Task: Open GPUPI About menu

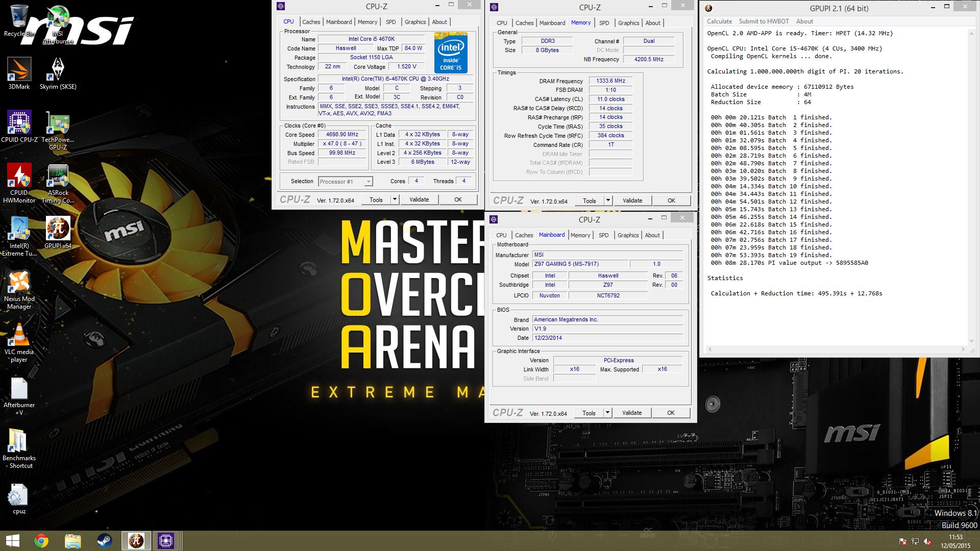Action: (804, 21)
